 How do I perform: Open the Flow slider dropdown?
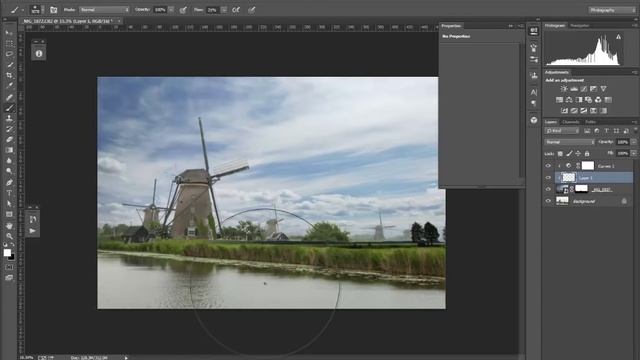tap(224, 9)
